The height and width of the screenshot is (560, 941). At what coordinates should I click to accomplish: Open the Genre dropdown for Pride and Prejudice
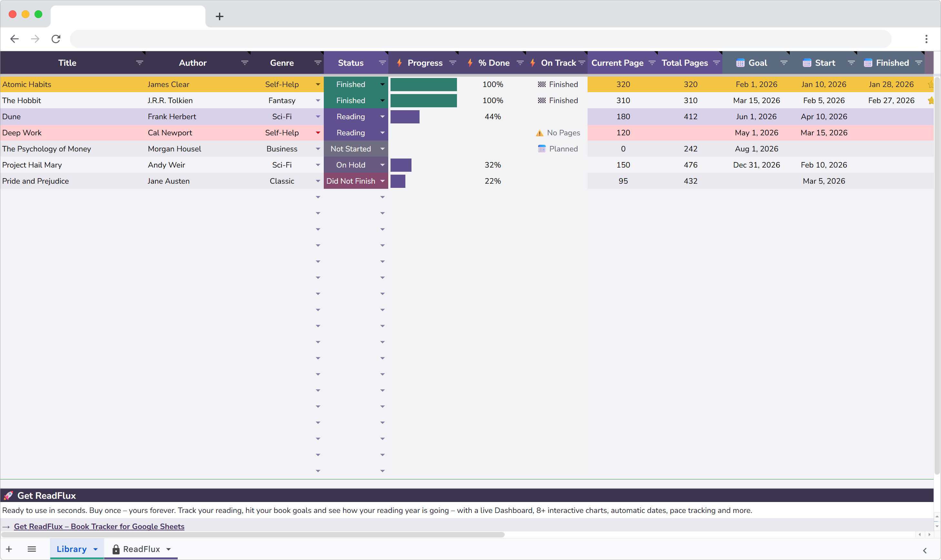coord(318,181)
